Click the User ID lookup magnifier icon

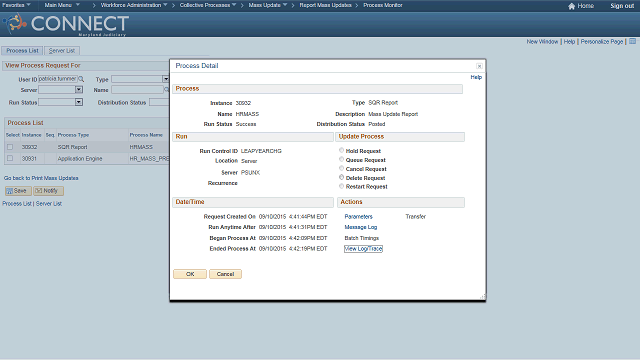coord(81,79)
